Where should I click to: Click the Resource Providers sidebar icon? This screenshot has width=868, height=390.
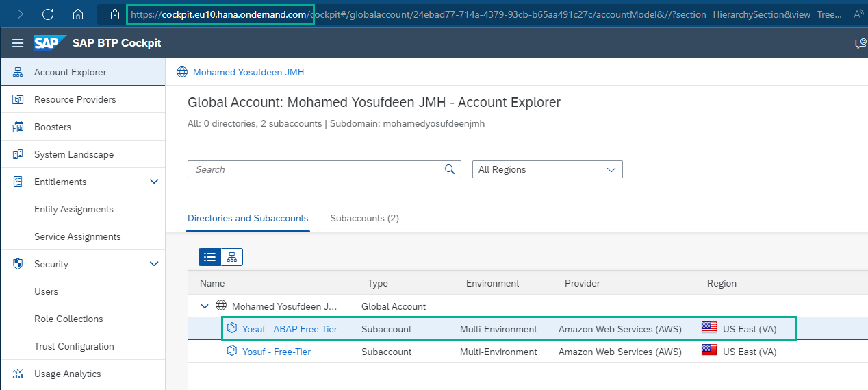click(18, 99)
